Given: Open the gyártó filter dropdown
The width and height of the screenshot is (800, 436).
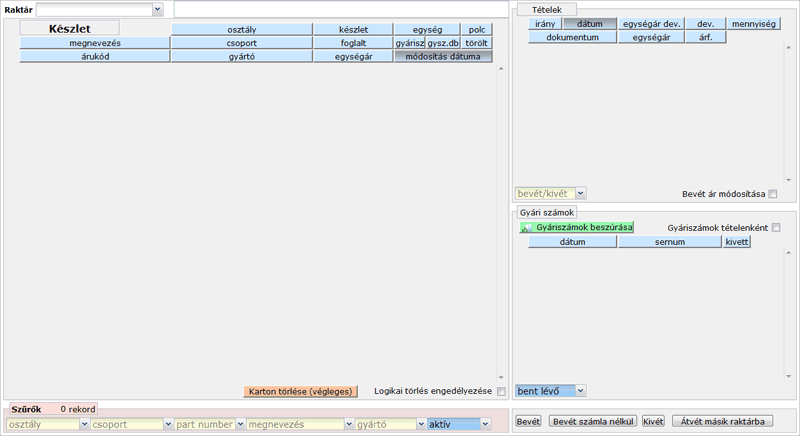Looking at the screenshot, I should (x=420, y=424).
